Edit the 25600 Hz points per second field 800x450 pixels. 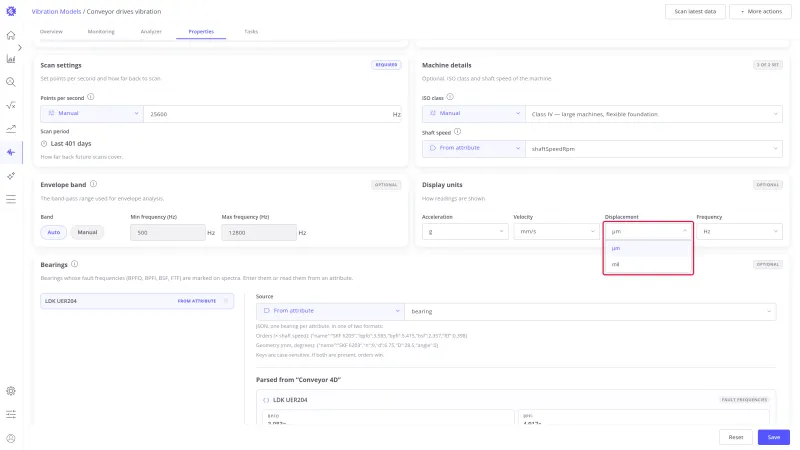click(x=272, y=114)
